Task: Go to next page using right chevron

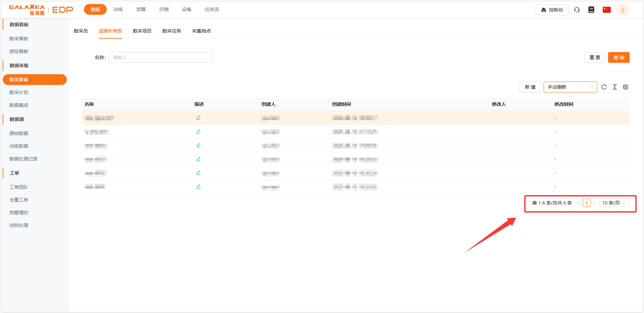Action: point(595,203)
